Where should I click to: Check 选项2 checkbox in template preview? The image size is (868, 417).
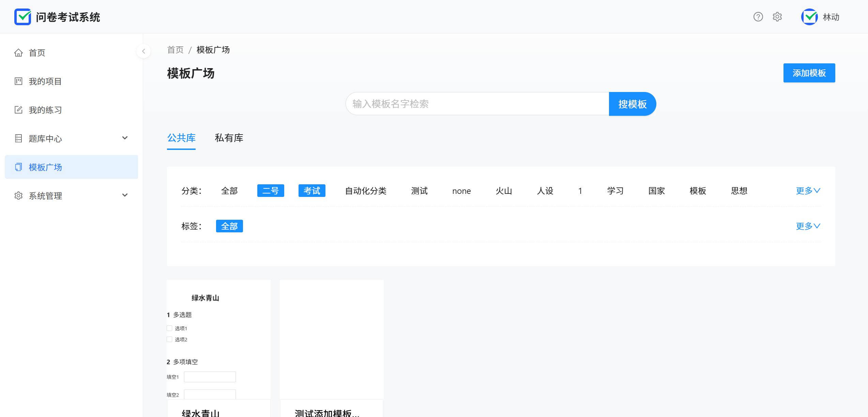(169, 339)
